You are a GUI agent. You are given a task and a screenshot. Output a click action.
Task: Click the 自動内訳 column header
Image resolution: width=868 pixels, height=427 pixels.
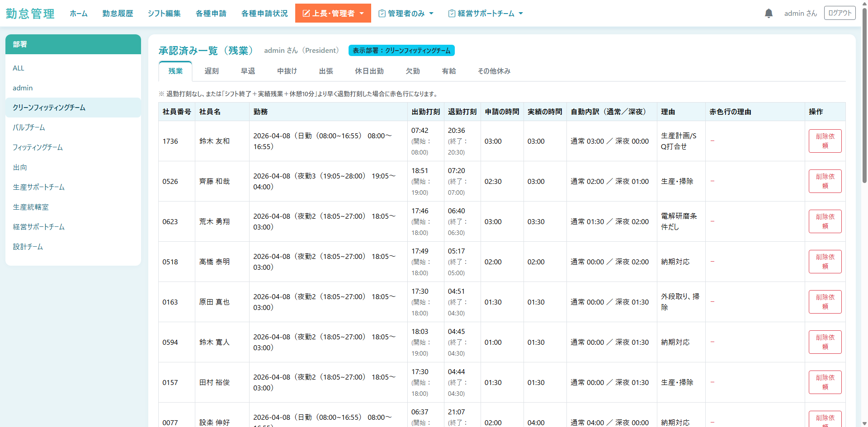pyautogui.click(x=612, y=112)
